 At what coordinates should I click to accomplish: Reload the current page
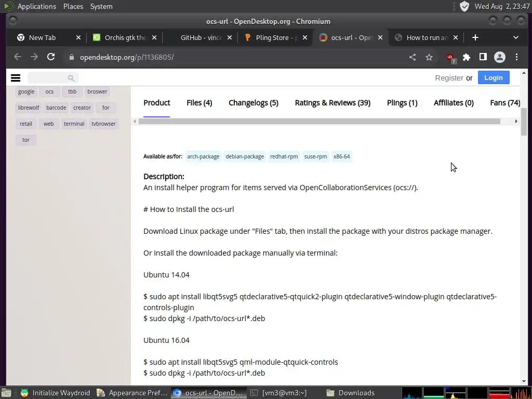[x=51, y=57]
